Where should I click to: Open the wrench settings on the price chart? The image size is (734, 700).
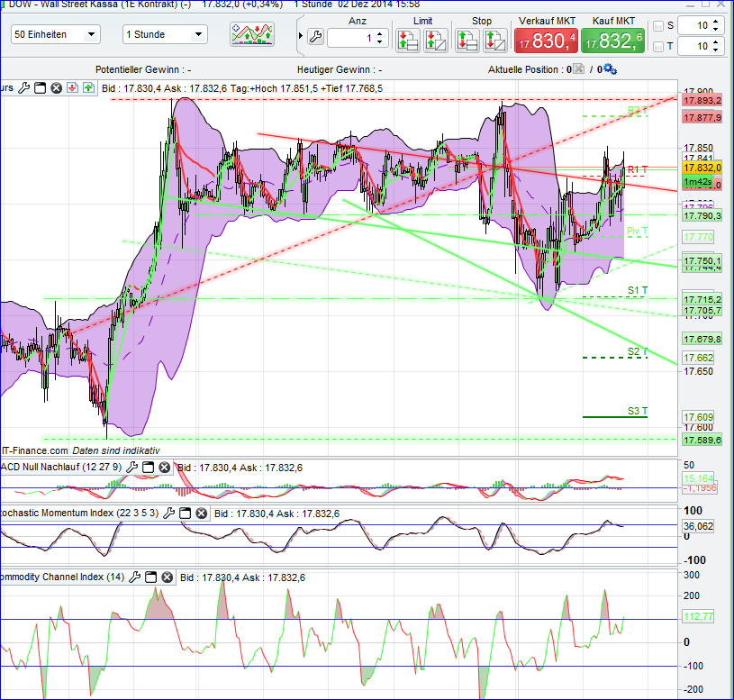[x=24, y=87]
